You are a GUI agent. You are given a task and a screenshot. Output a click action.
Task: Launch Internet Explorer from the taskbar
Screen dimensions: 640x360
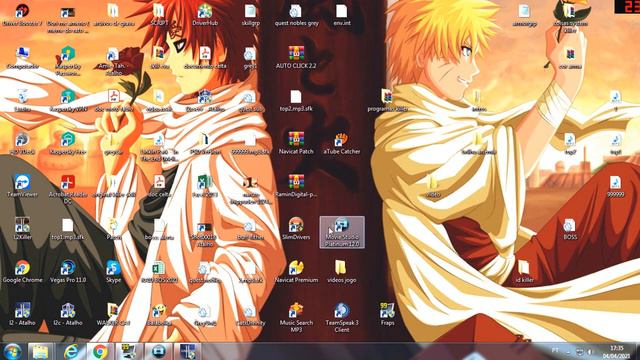point(71,351)
